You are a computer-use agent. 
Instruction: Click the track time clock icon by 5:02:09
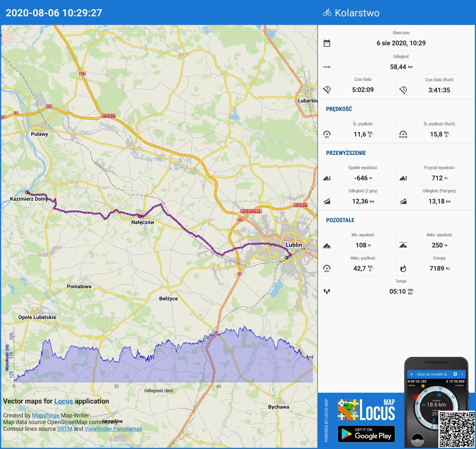[327, 90]
